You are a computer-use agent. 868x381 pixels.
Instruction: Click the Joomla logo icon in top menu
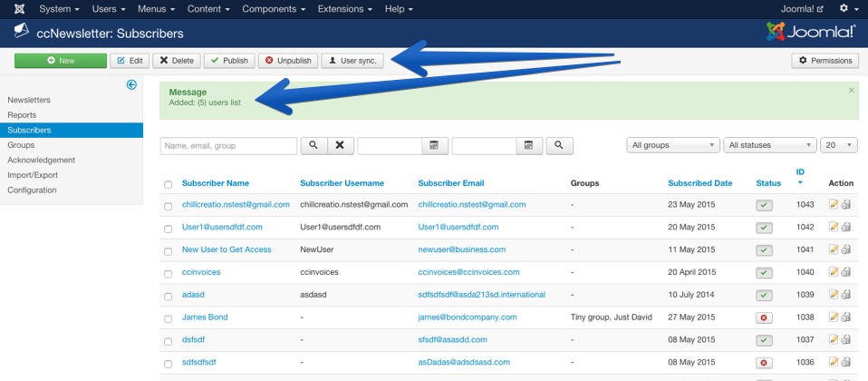[x=19, y=9]
